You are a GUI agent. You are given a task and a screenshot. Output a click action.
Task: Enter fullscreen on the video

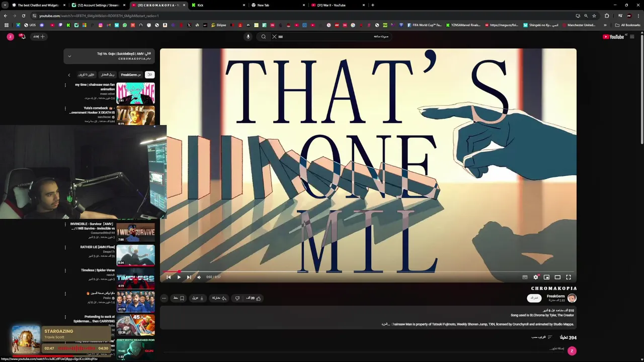(569, 277)
